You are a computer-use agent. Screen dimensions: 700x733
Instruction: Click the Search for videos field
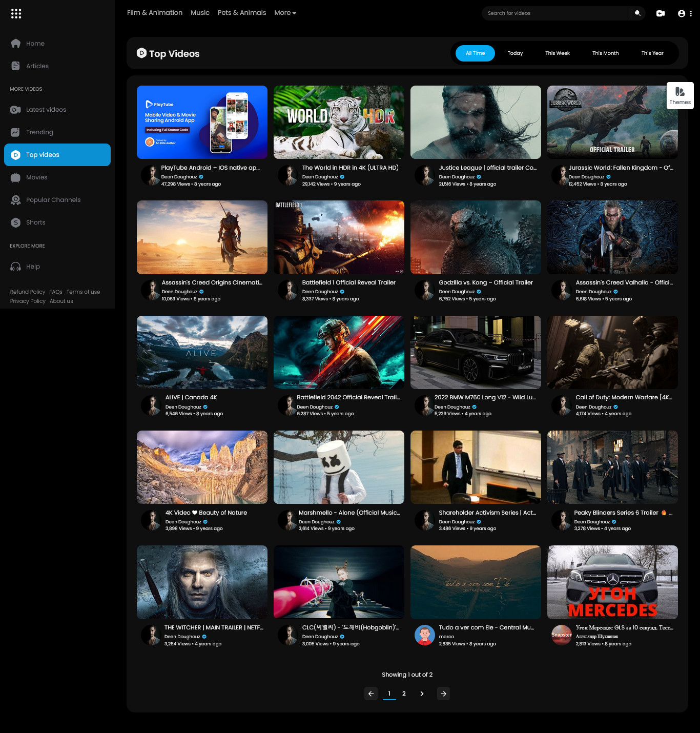[x=556, y=13]
